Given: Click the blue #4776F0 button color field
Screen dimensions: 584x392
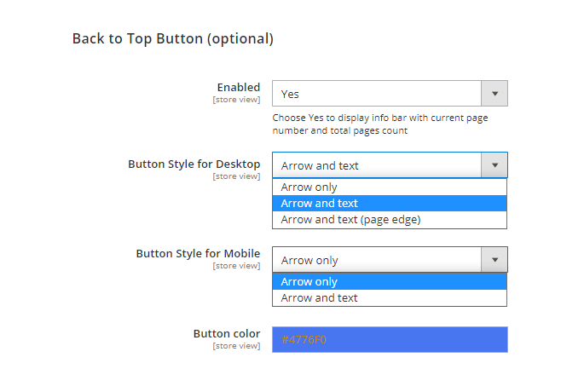Looking at the screenshot, I should pyautogui.click(x=390, y=339).
